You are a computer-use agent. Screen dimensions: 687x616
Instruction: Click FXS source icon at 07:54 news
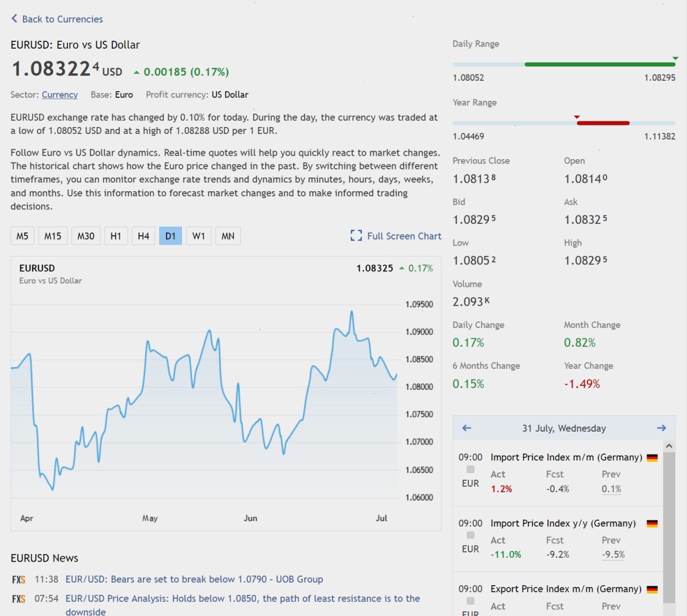point(18,599)
